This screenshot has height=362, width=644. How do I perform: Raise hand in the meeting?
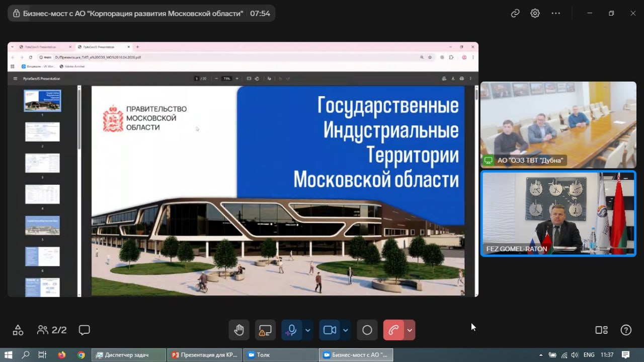point(239,330)
